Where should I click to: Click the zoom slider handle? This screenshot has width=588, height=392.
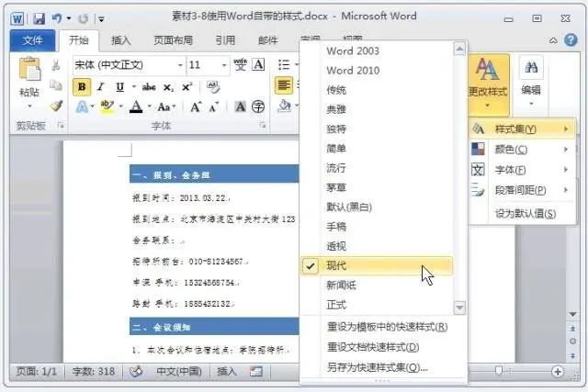pyautogui.click(x=498, y=371)
